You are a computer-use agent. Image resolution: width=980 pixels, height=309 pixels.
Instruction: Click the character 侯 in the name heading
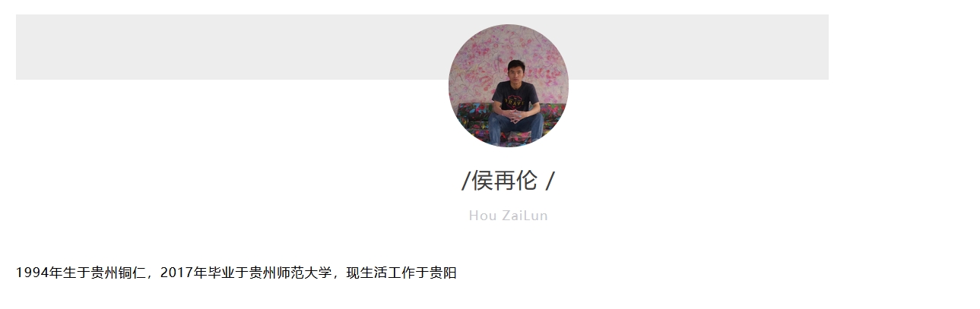[483, 181]
